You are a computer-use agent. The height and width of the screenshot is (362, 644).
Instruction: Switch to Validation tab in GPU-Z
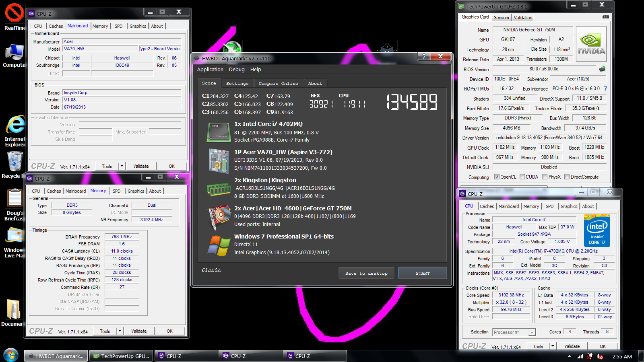pyautogui.click(x=523, y=18)
